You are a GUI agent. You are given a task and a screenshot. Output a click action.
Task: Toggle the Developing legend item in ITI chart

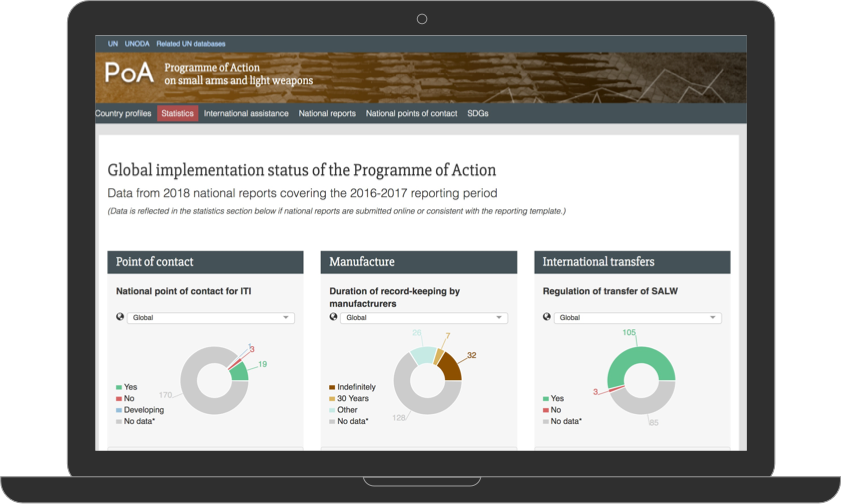coord(144,410)
